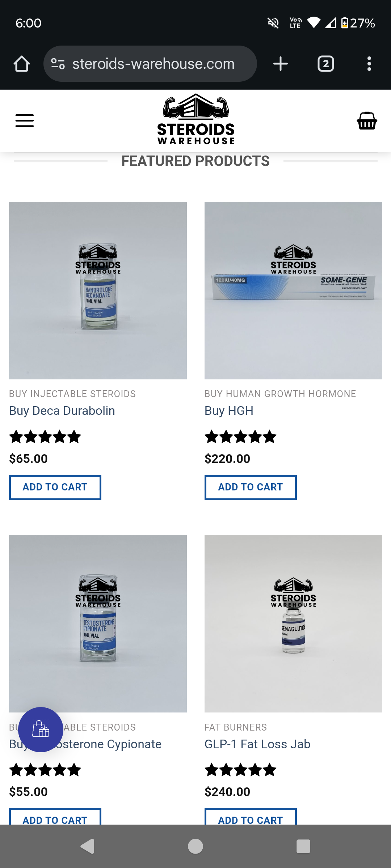Tap the Semaglutide vial product image

coord(293,624)
